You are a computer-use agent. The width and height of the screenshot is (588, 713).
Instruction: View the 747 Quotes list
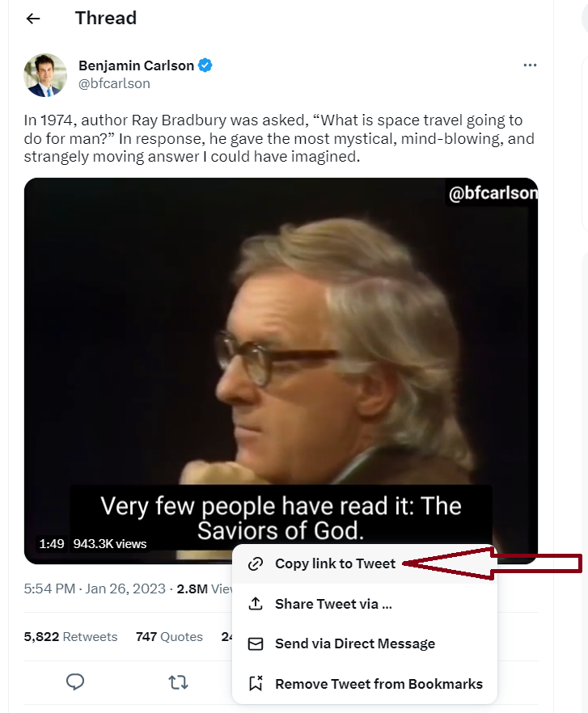click(169, 637)
